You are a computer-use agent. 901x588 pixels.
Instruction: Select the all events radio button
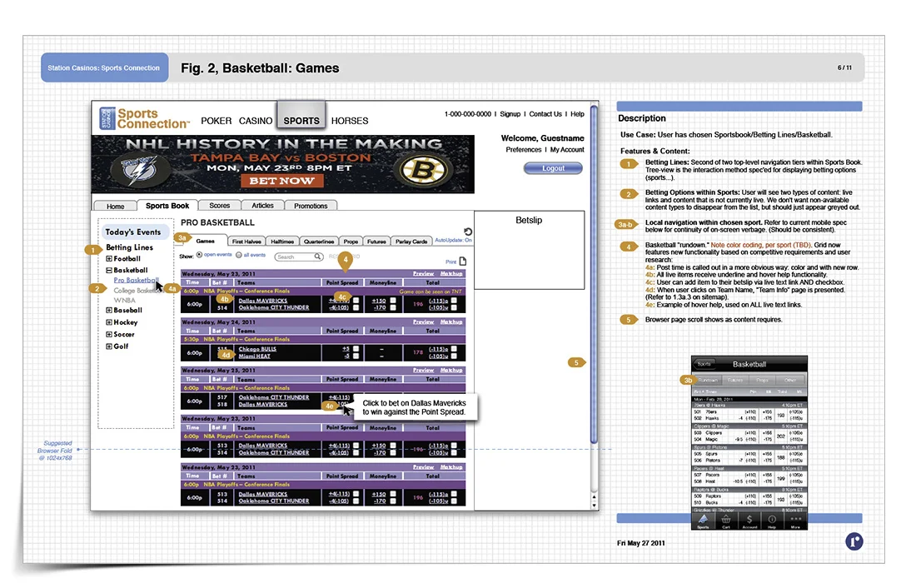click(238, 255)
